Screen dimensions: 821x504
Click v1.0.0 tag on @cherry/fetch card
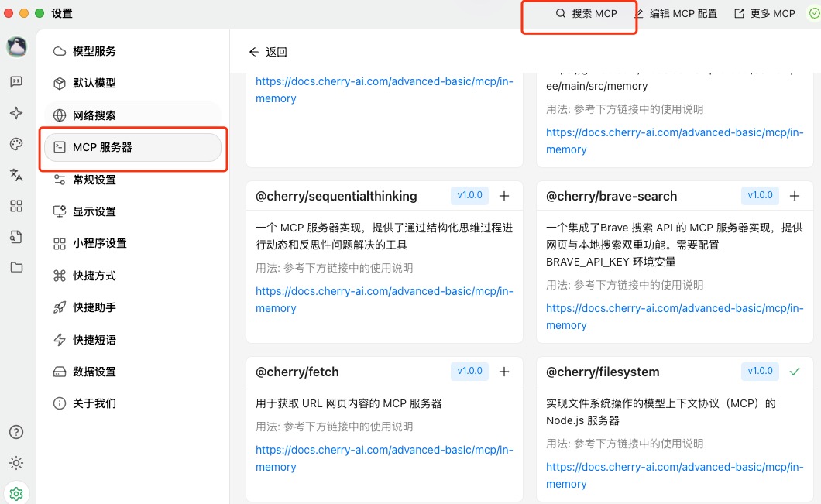[469, 371]
